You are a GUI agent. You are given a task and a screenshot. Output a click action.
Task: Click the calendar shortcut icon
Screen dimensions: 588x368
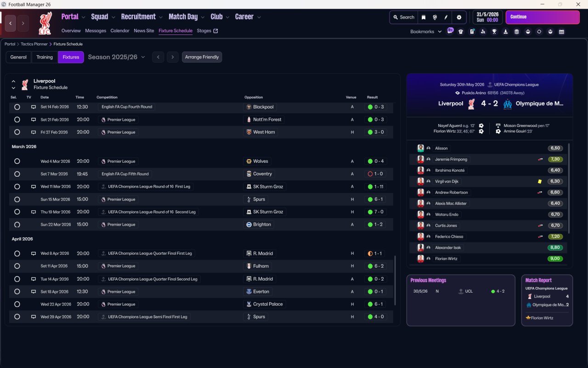coord(561,32)
